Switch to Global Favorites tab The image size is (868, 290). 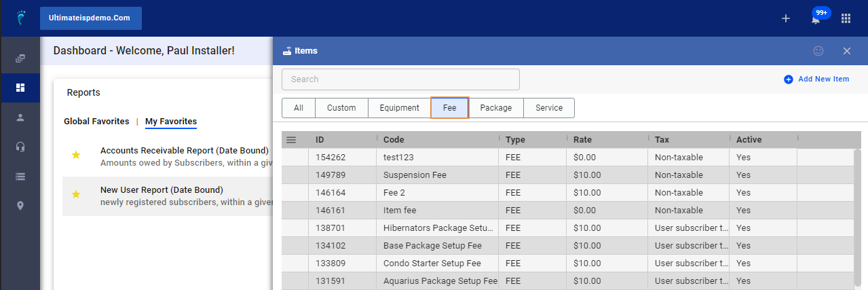(96, 122)
